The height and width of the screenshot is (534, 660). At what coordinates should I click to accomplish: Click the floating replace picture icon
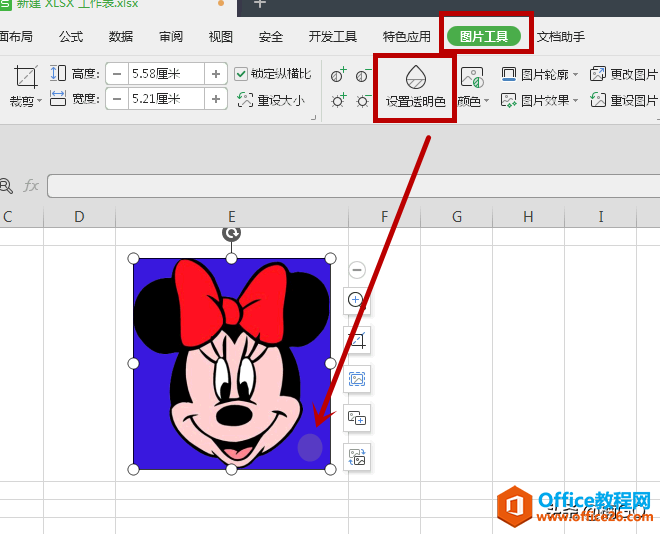pos(357,457)
